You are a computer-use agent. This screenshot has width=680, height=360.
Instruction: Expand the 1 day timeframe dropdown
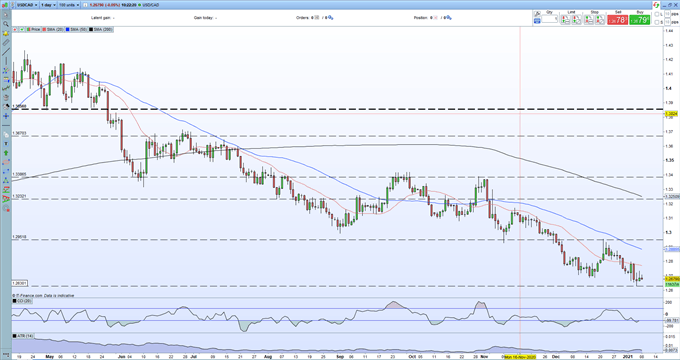pos(48,5)
